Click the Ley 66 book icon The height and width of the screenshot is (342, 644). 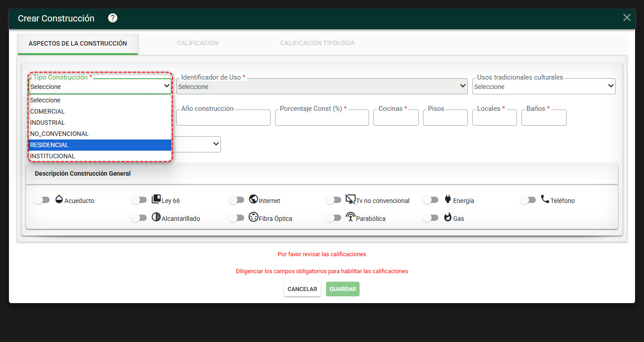tap(157, 199)
